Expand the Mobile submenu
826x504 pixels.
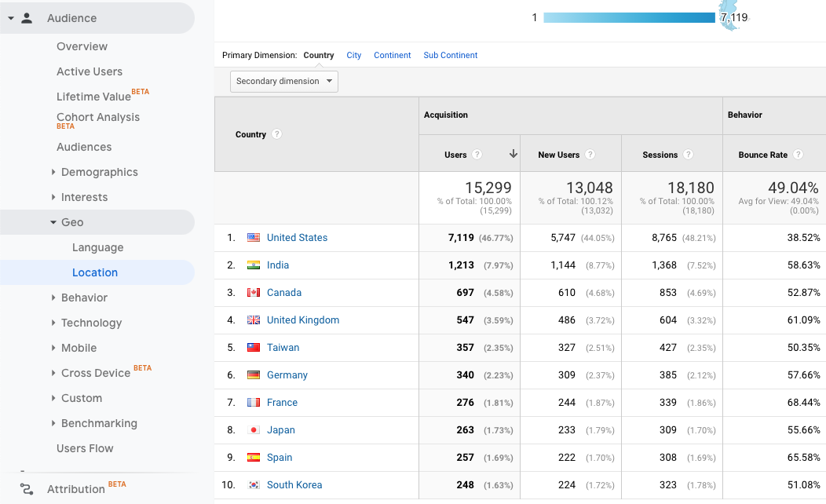click(x=53, y=348)
